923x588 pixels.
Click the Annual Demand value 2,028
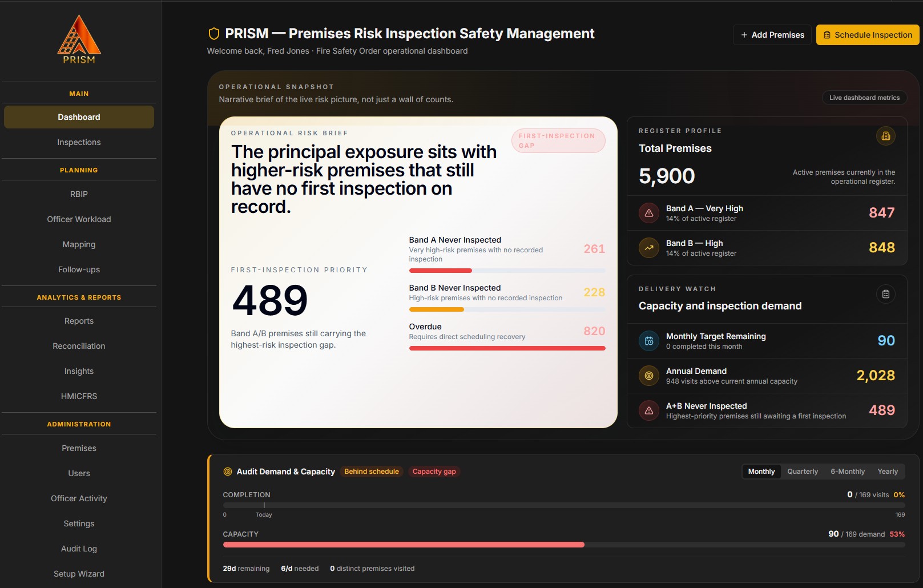click(876, 376)
